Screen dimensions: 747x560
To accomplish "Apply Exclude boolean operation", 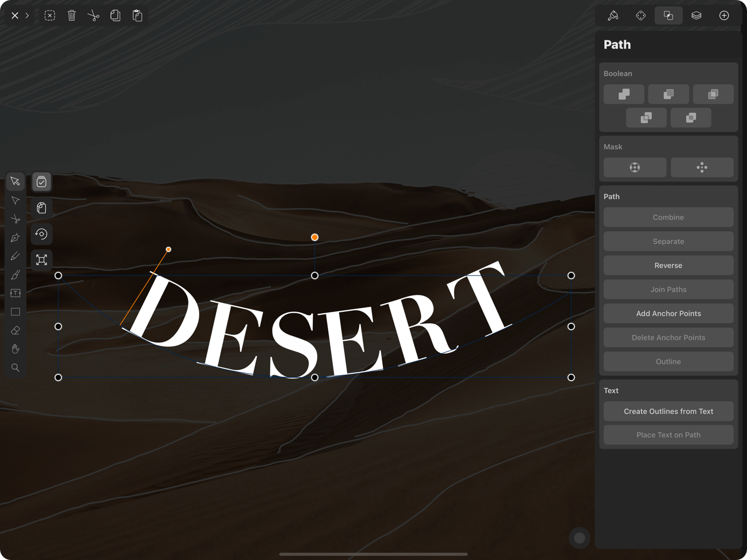I will [691, 118].
